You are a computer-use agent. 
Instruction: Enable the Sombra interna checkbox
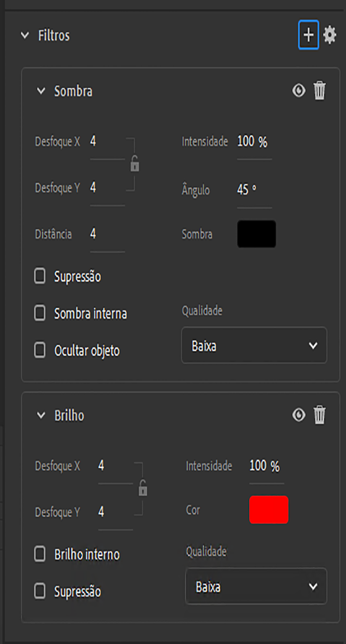click(x=40, y=314)
